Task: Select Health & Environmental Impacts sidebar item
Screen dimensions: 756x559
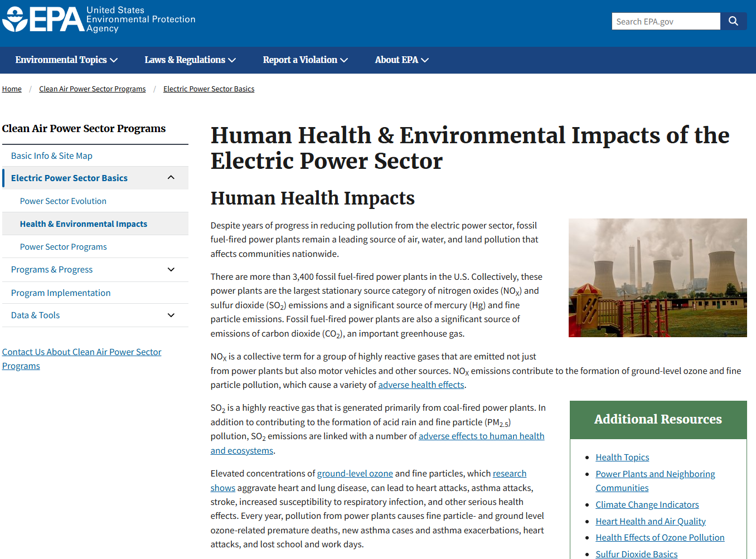Action: (84, 224)
